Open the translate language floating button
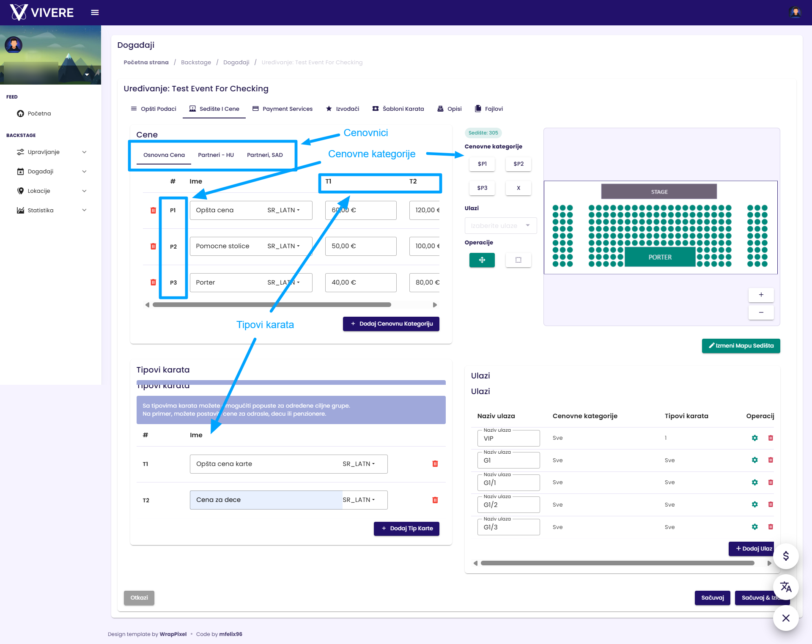812x644 pixels. [x=786, y=587]
